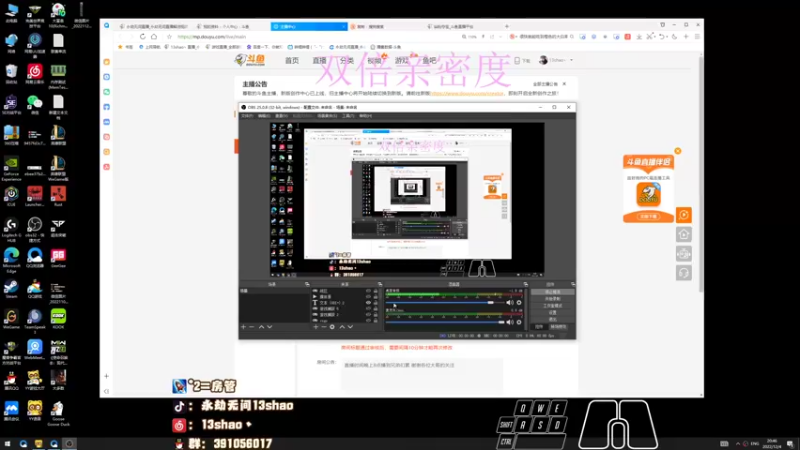Move source up in OBS sources
Viewport: 800px width, 450px height.
tap(342, 327)
